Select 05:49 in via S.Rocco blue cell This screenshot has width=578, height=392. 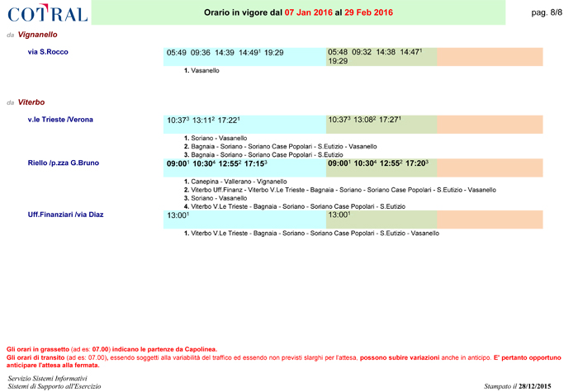click(177, 53)
